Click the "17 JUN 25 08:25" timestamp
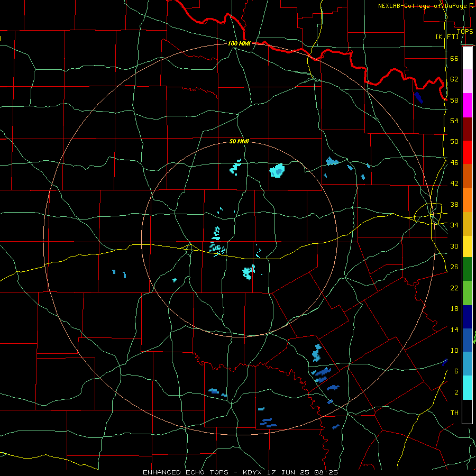The width and height of the screenshot is (476, 476). (x=303, y=472)
